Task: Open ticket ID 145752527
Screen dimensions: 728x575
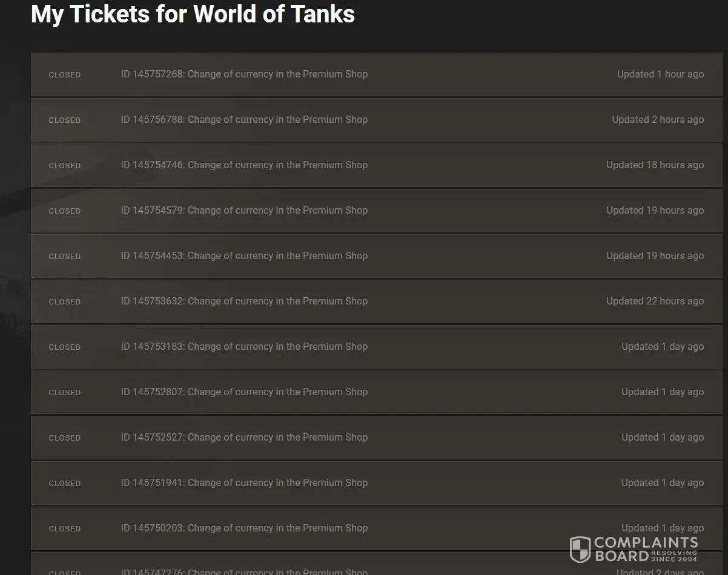Action: click(x=244, y=438)
